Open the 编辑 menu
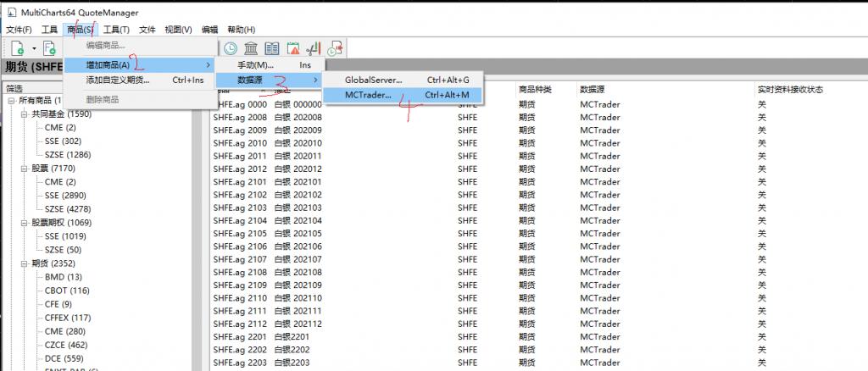Screen dimensions: 868x371 click(x=210, y=30)
